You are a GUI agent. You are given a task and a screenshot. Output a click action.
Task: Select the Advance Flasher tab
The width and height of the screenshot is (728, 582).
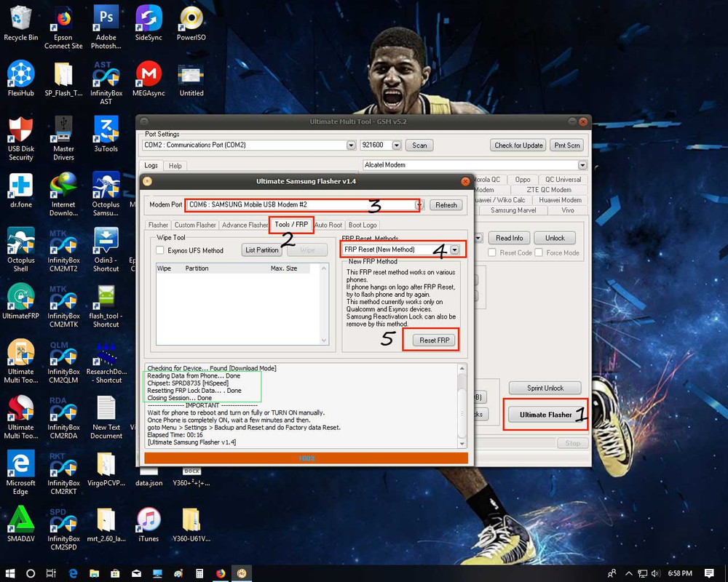tap(244, 225)
